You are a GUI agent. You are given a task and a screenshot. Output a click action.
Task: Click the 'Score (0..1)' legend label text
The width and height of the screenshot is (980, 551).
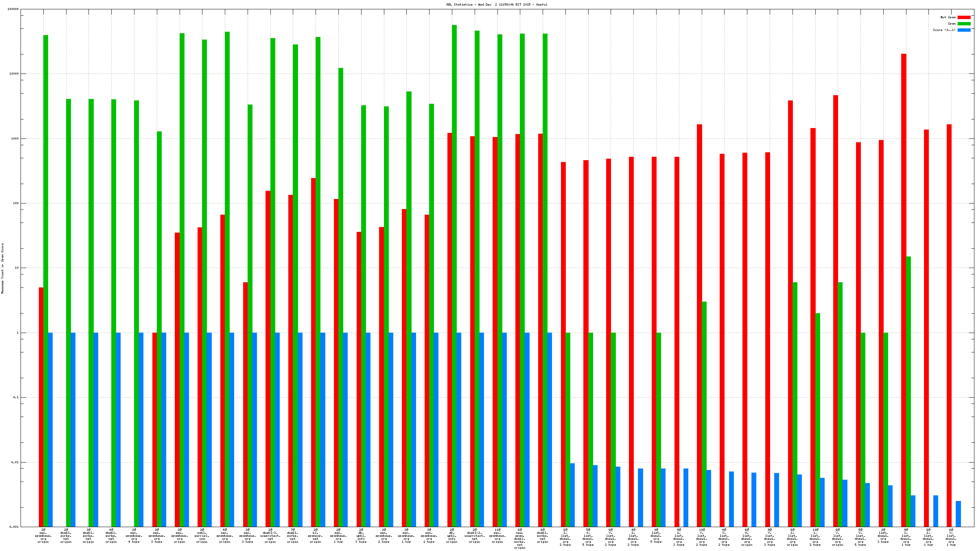tap(944, 30)
